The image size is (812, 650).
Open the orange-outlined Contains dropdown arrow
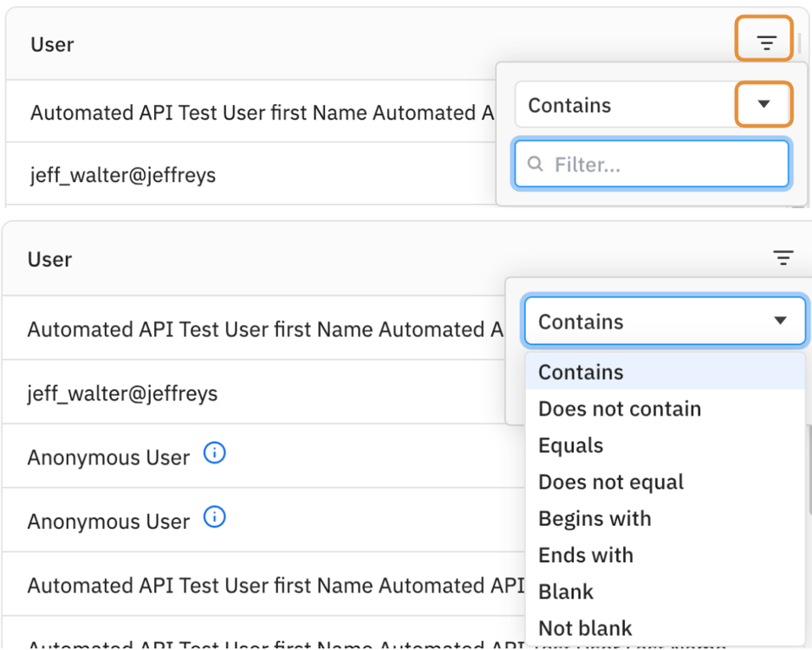point(764,105)
